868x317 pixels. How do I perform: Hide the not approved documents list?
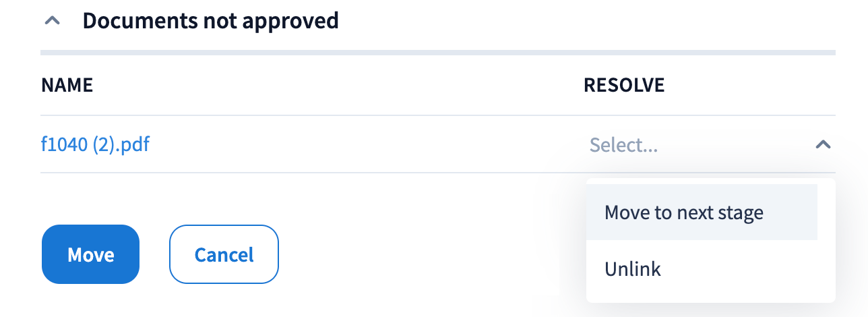point(52,21)
